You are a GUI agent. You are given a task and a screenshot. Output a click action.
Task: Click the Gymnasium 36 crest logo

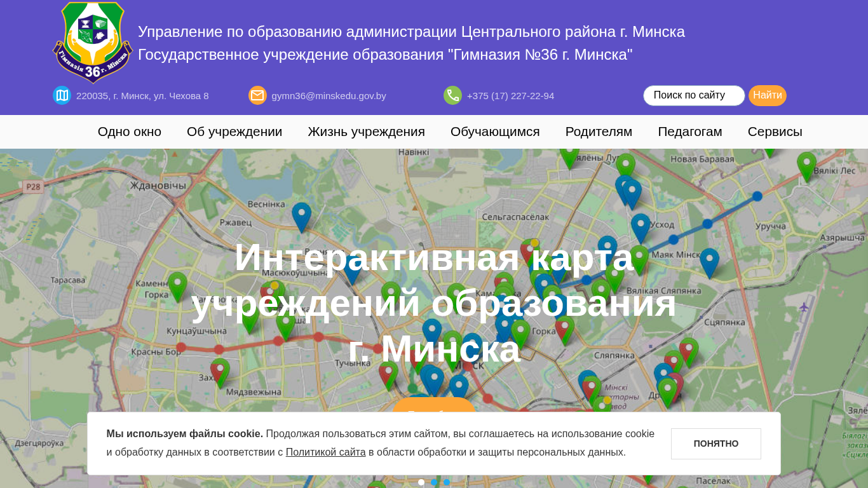[x=93, y=43]
